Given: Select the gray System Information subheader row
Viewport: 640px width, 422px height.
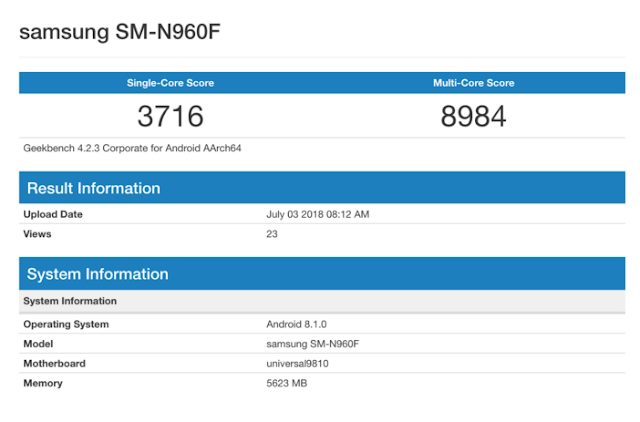Looking at the screenshot, I should click(322, 301).
